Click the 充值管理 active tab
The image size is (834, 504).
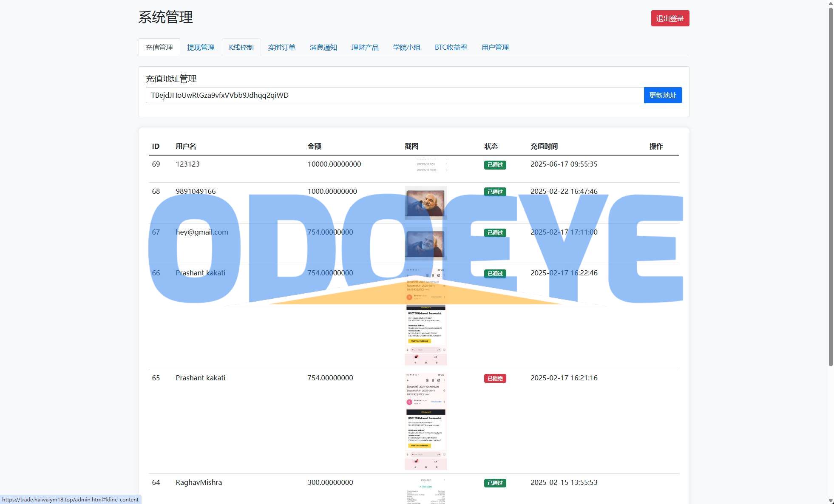[159, 47]
